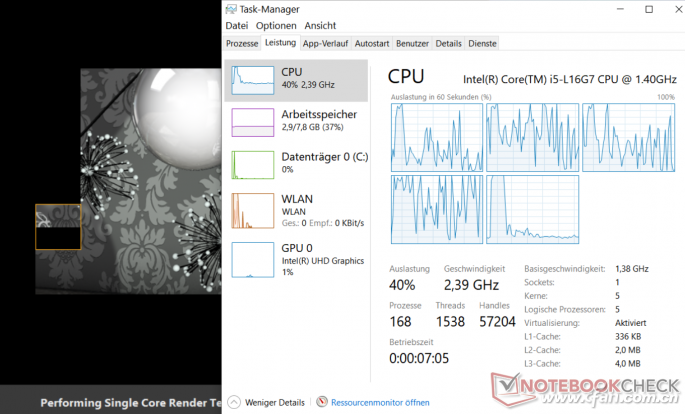Click the first CPU core graph
The height and width of the screenshot is (414, 685).
[x=437, y=138]
